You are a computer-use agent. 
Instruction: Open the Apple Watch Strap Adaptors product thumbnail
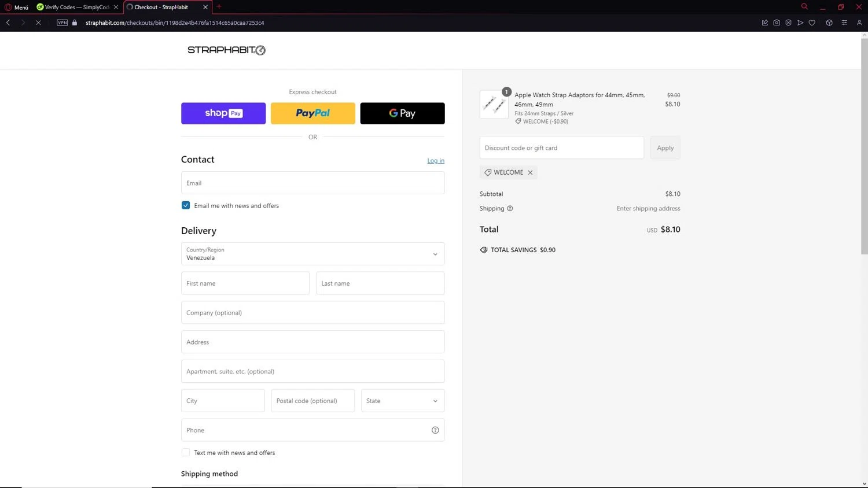pyautogui.click(x=494, y=105)
